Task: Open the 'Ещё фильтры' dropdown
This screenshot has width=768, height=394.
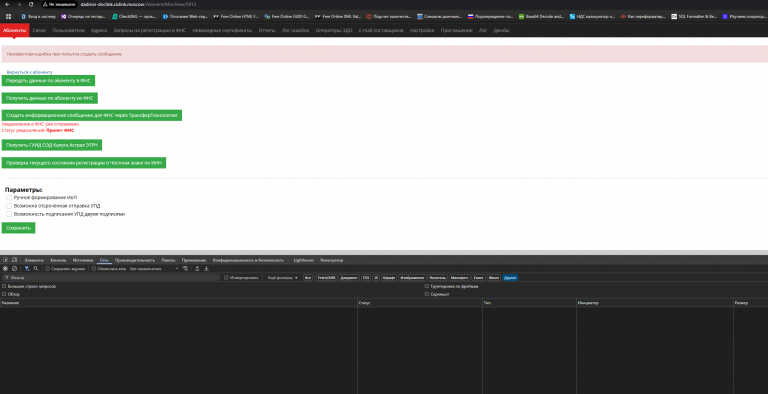Action: click(x=283, y=278)
